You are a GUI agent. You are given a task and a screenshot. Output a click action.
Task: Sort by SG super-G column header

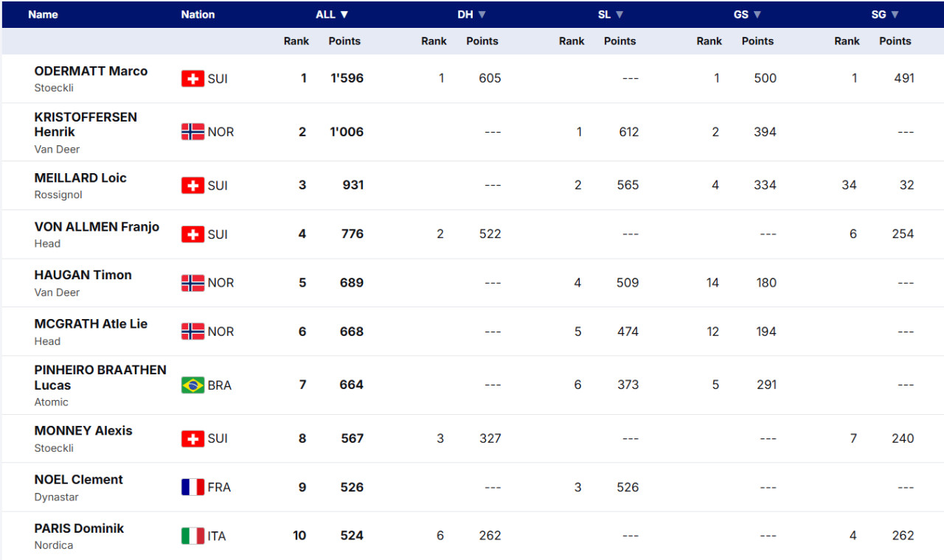[885, 15]
